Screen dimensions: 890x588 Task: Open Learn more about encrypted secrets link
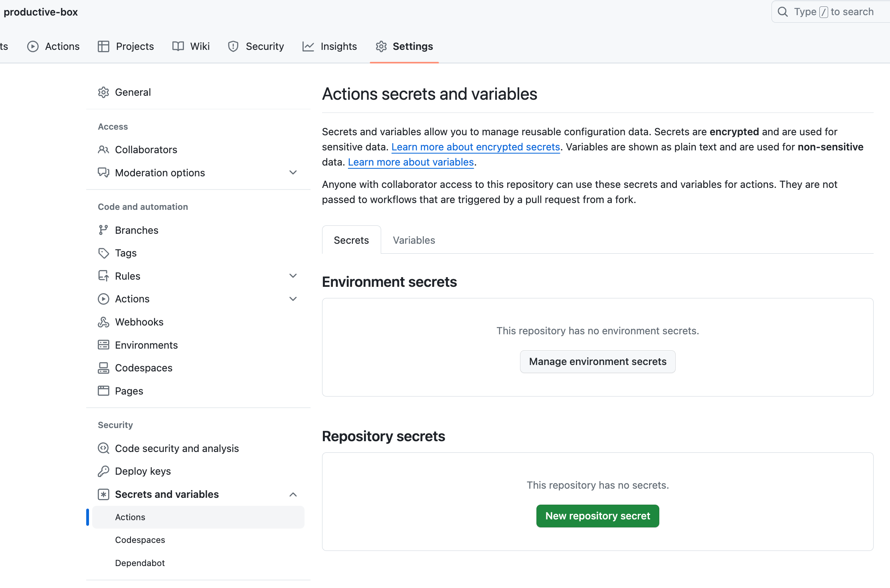[475, 147]
